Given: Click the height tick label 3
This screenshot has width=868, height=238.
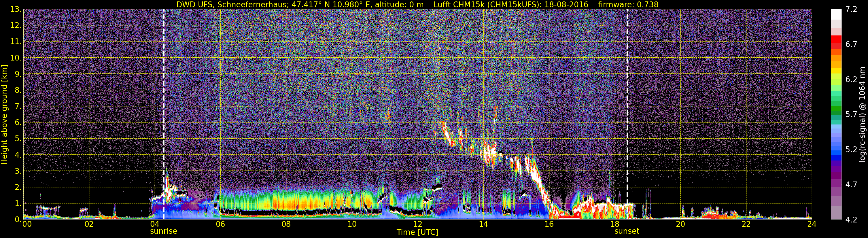Looking at the screenshot, I should [18, 171].
